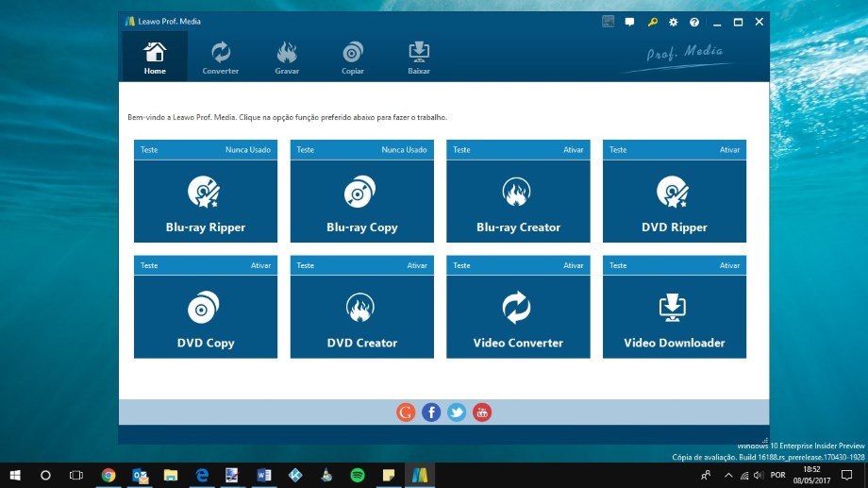
Task: Open Spotify from the Windows taskbar
Action: 357,475
